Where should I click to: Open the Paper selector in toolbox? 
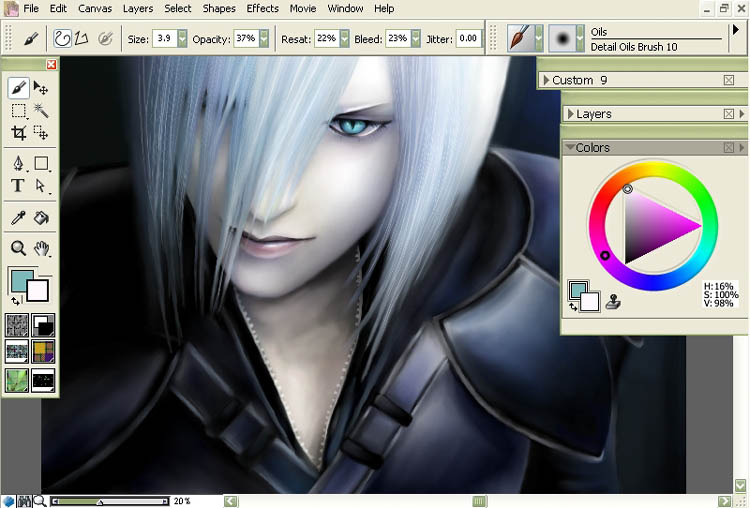click(17, 325)
